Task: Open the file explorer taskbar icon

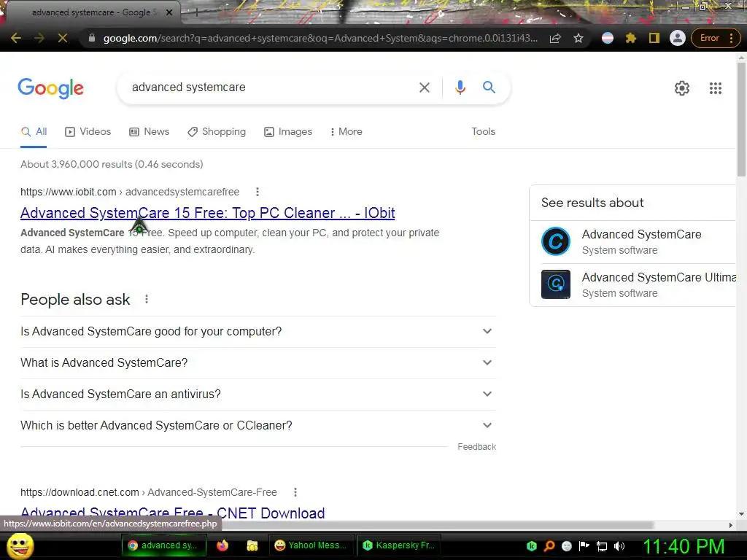Action: (x=252, y=545)
